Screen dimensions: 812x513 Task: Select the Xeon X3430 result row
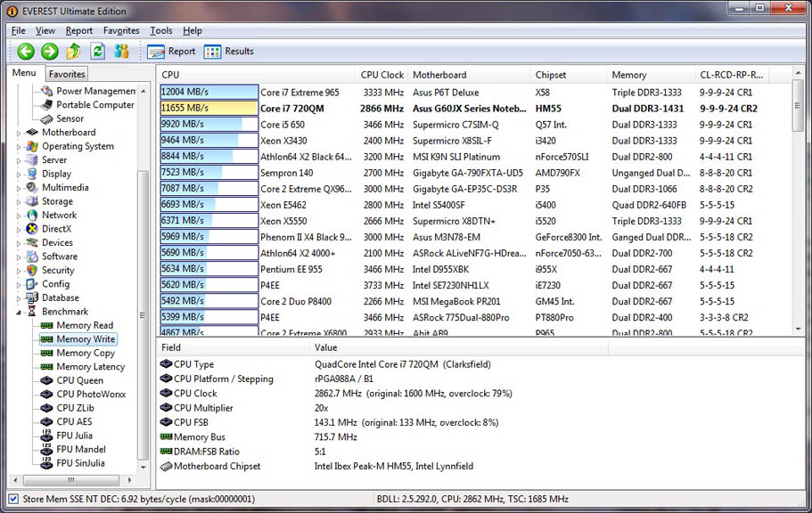pyautogui.click(x=474, y=141)
